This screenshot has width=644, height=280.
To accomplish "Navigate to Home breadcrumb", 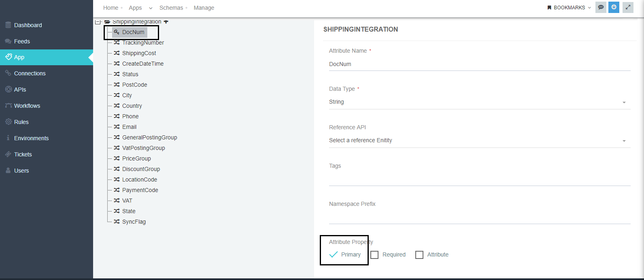I will pos(111,8).
